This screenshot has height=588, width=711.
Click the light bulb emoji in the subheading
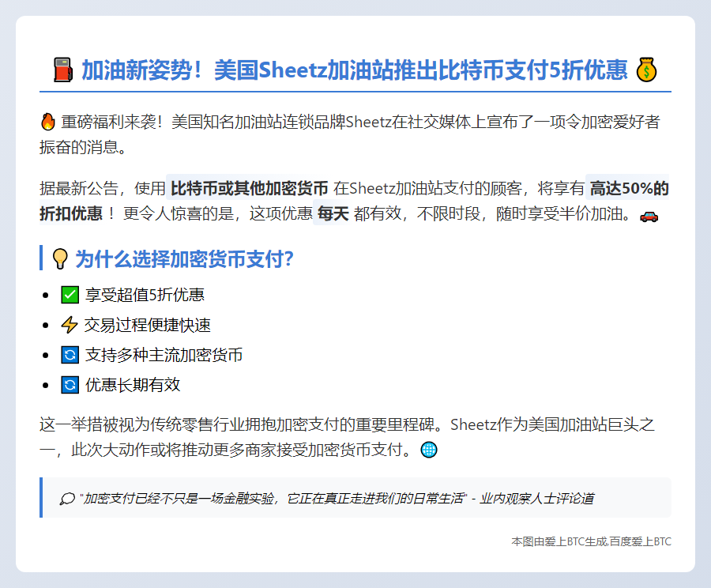(x=59, y=258)
